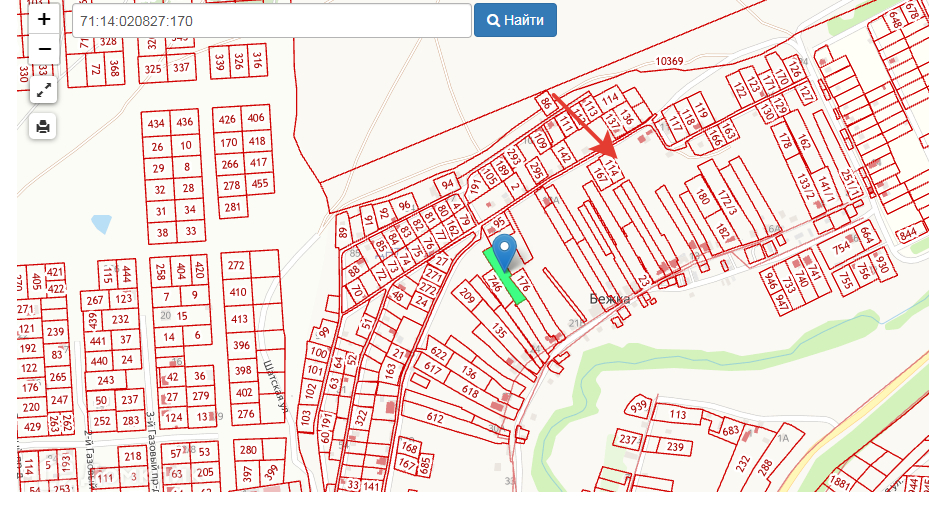929x517 pixels.
Task: Select parcel 426
Action: point(227,120)
